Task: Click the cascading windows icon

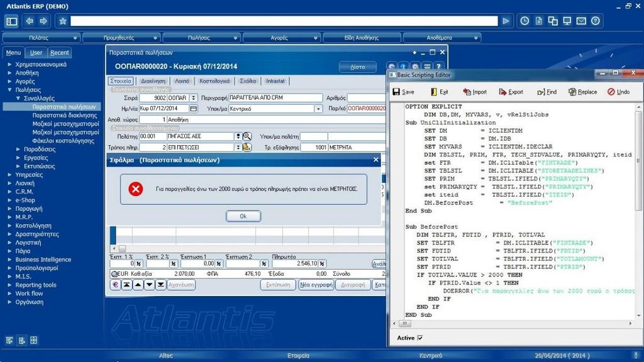Action: [553, 21]
